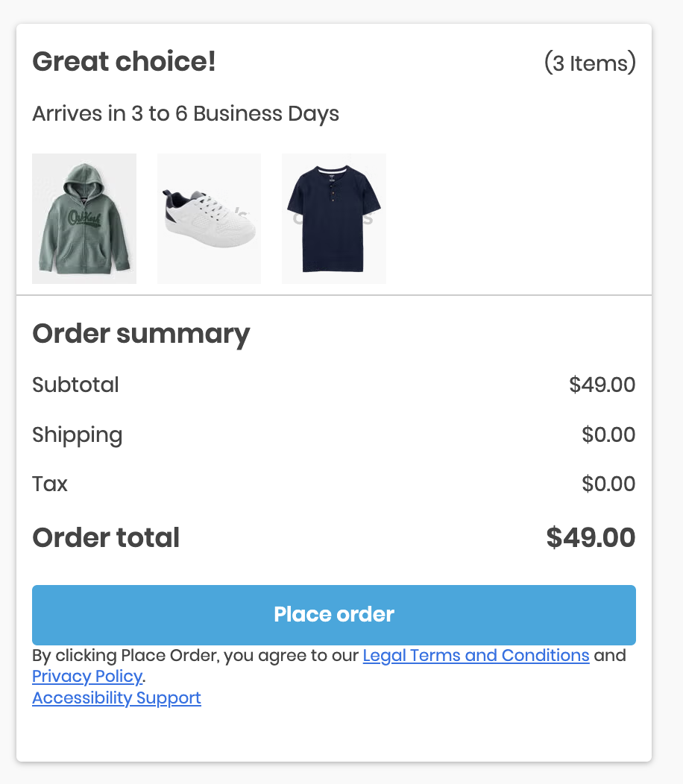Select the navy henley shirt thumbnail
The width and height of the screenshot is (683, 784).
[x=333, y=218]
